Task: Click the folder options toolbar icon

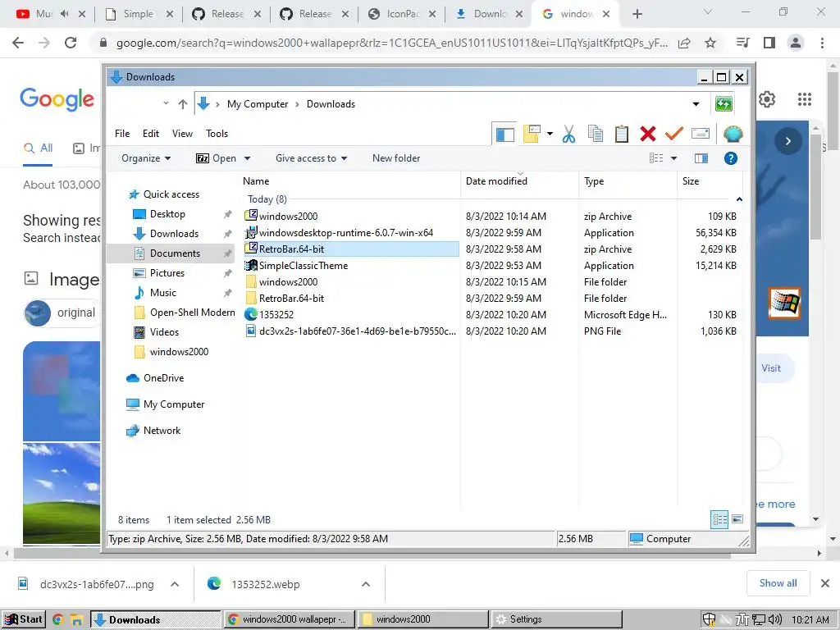Action: 532,134
